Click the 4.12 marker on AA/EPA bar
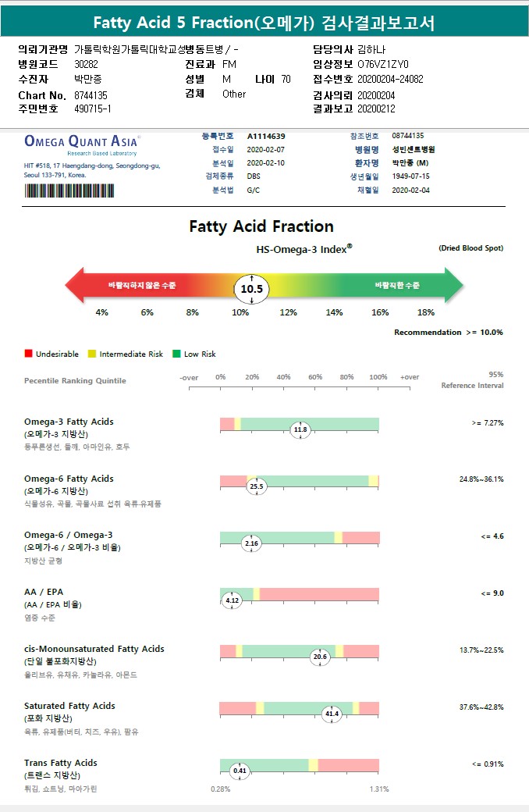The height and width of the screenshot is (812, 529). (x=231, y=600)
